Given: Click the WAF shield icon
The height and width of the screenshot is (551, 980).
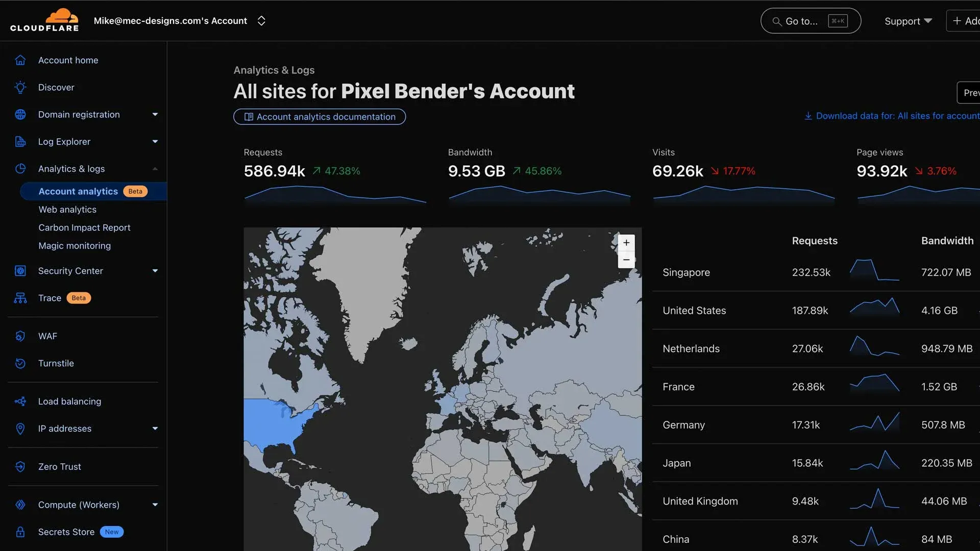Looking at the screenshot, I should (20, 336).
